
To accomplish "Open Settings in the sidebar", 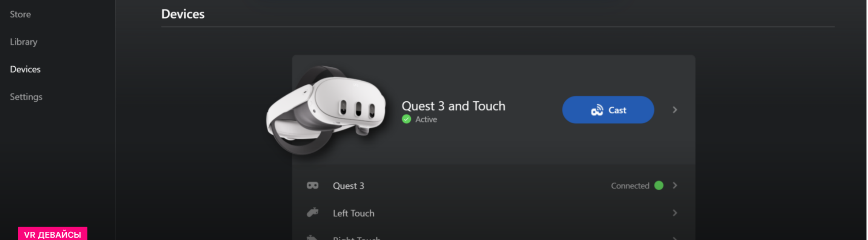I will [x=26, y=97].
